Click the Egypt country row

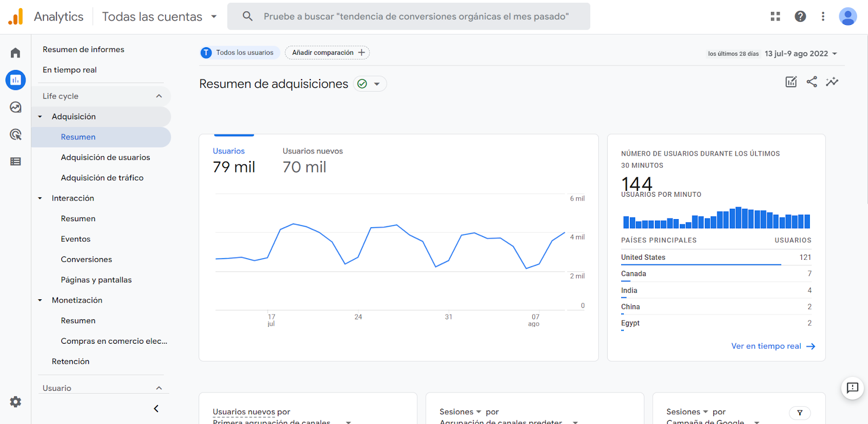point(716,324)
